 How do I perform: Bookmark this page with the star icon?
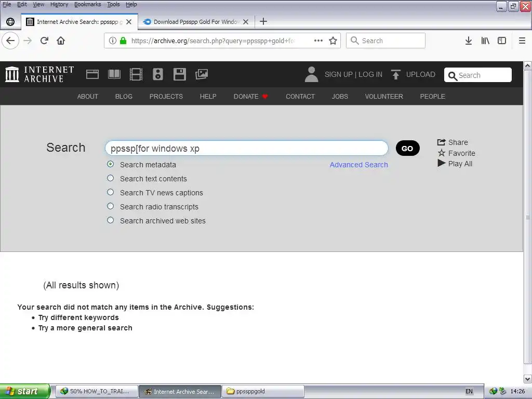(x=333, y=41)
